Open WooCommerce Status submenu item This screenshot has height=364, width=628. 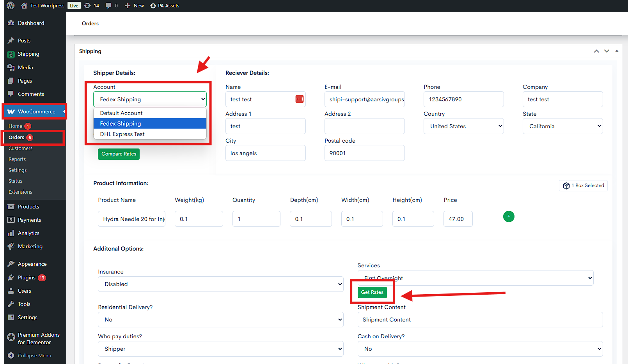pyautogui.click(x=15, y=181)
